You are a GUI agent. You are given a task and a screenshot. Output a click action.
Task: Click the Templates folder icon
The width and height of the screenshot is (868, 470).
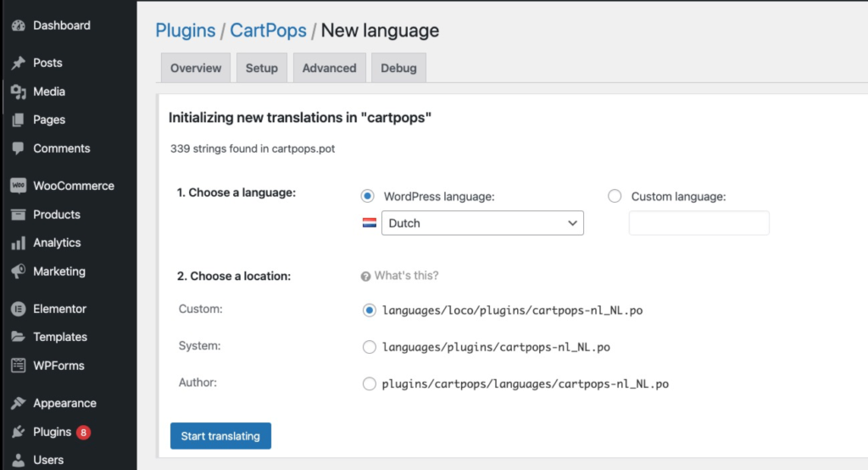coord(19,337)
